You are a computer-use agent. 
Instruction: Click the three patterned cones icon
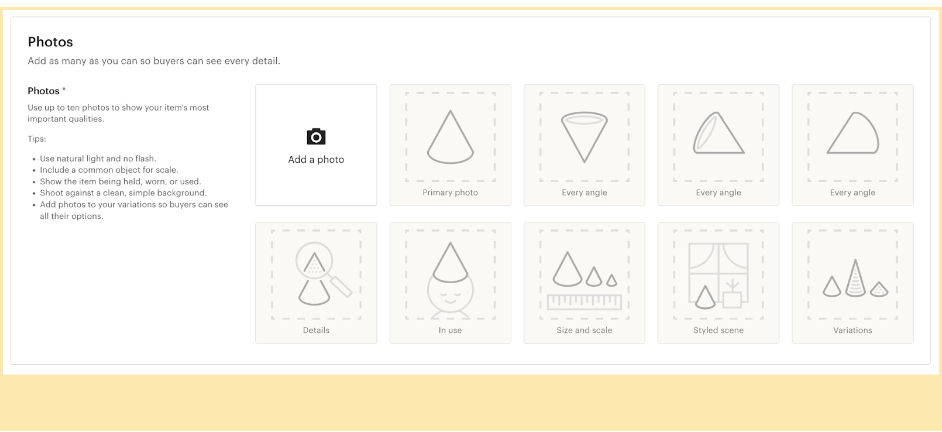[x=853, y=279]
